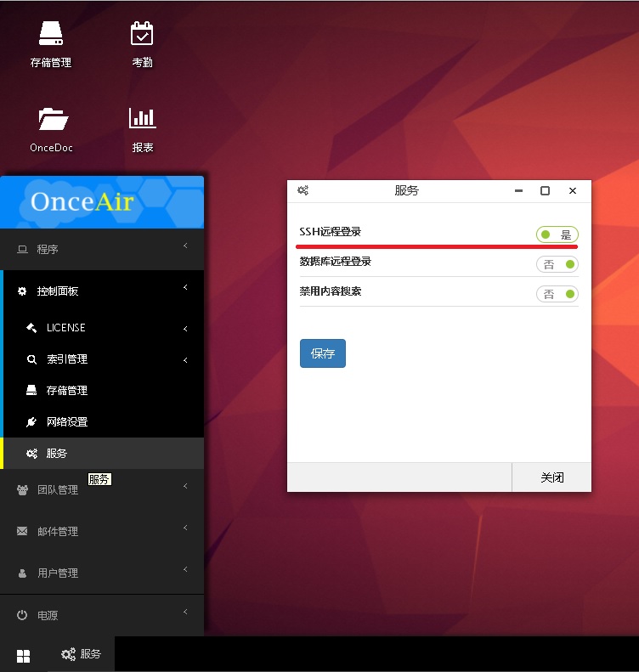Click the drive icon beside 存储管理 in menu
The height and width of the screenshot is (672, 639).
tap(31, 391)
